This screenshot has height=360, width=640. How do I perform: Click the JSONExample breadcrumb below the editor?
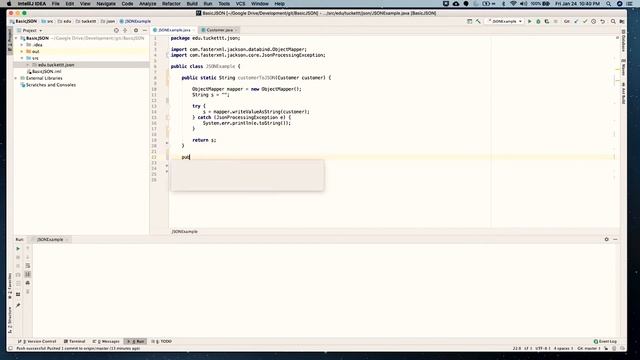pyautogui.click(x=184, y=231)
